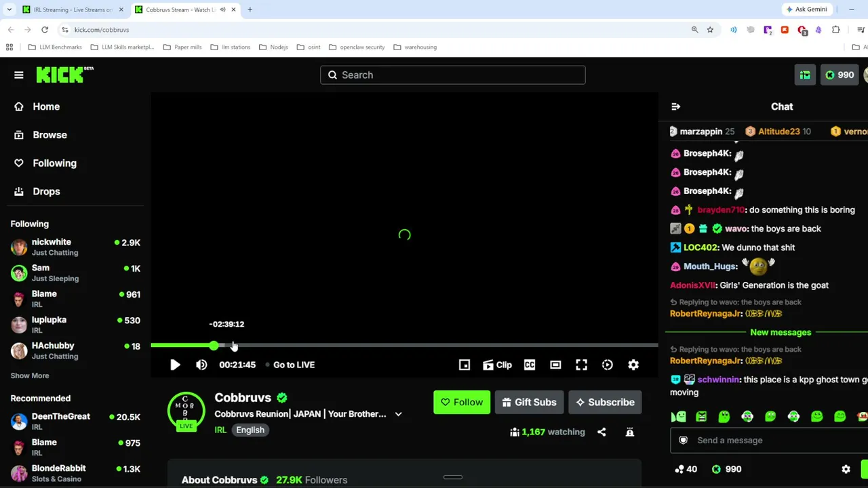Viewport: 868px width, 488px height.
Task: Report the stream with the report icon
Action: [630, 432]
